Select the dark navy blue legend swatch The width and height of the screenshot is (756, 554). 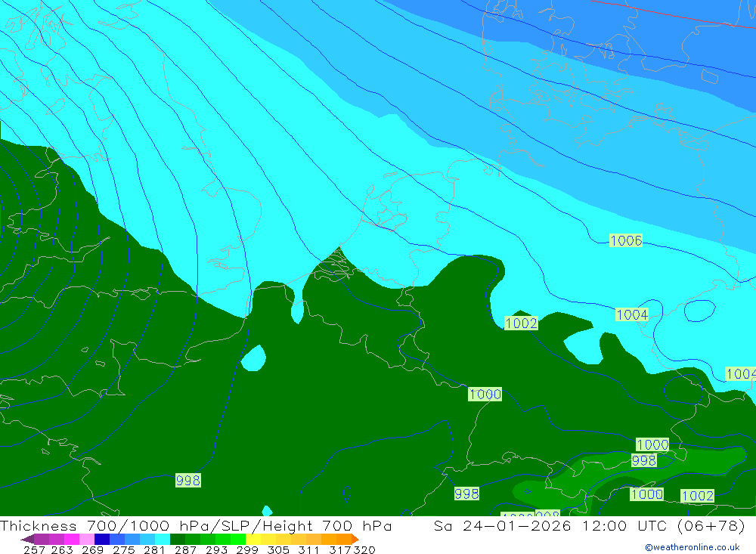click(102, 539)
